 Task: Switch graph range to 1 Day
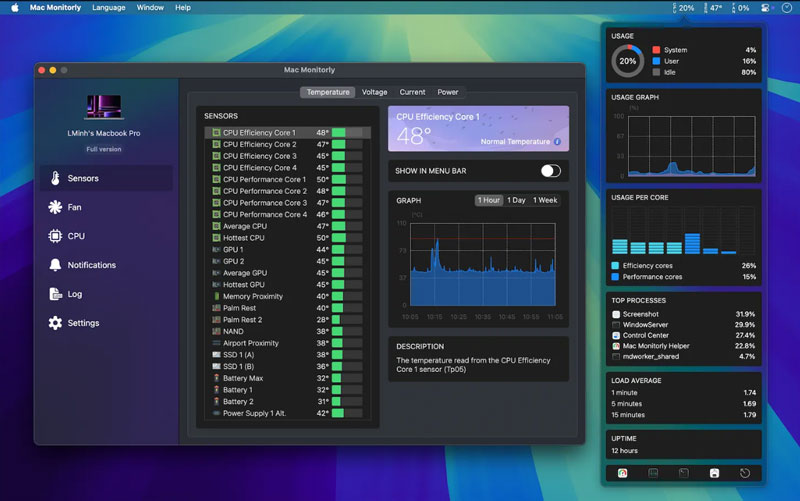click(516, 200)
